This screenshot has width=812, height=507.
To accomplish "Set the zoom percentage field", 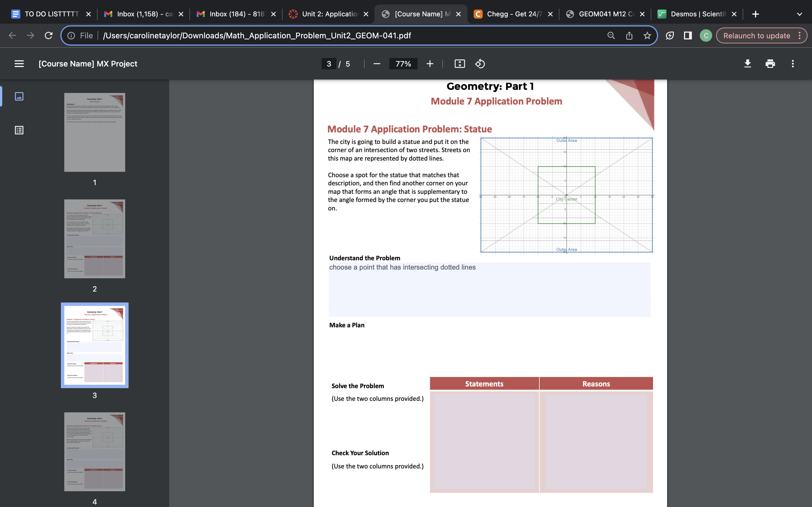I will [403, 64].
